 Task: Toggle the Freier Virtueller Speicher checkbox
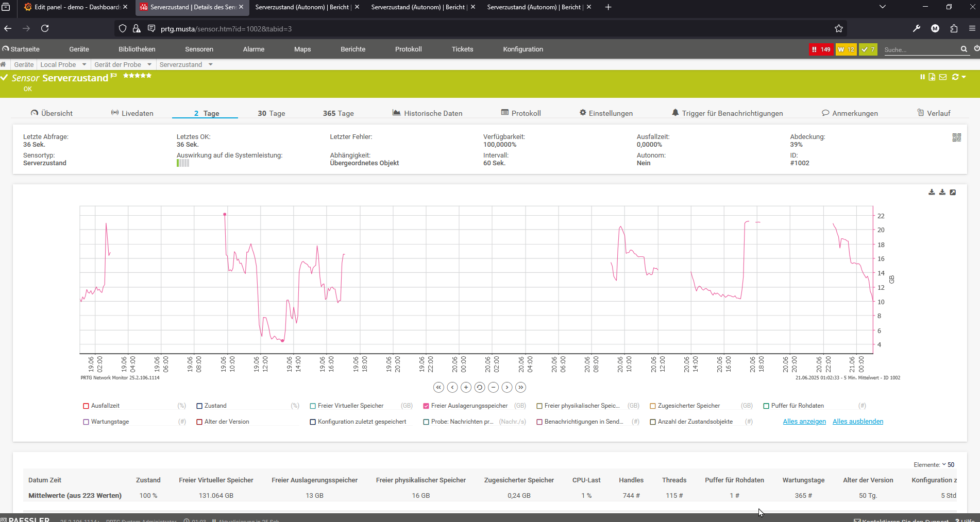pos(313,406)
